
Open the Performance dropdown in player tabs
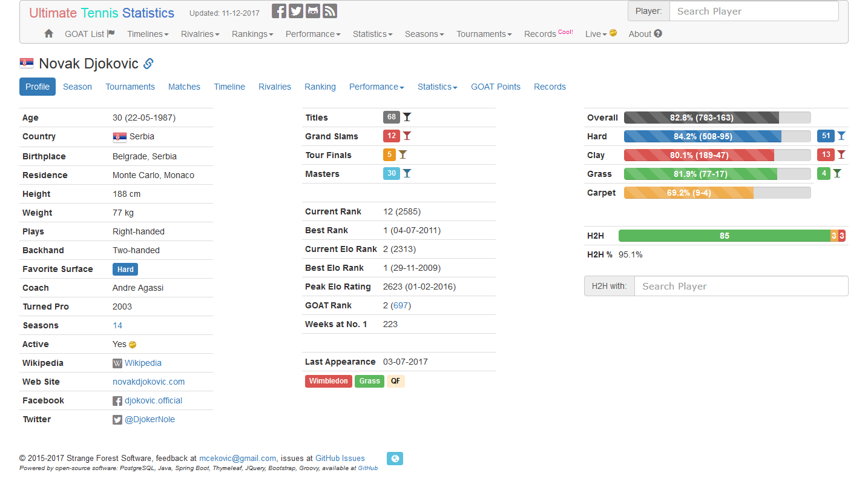point(376,87)
